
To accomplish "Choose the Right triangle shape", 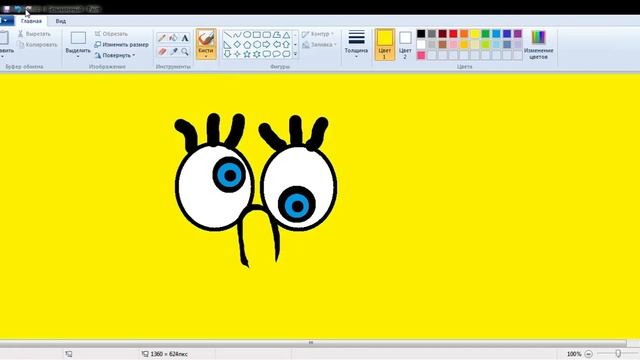I will tap(227, 44).
